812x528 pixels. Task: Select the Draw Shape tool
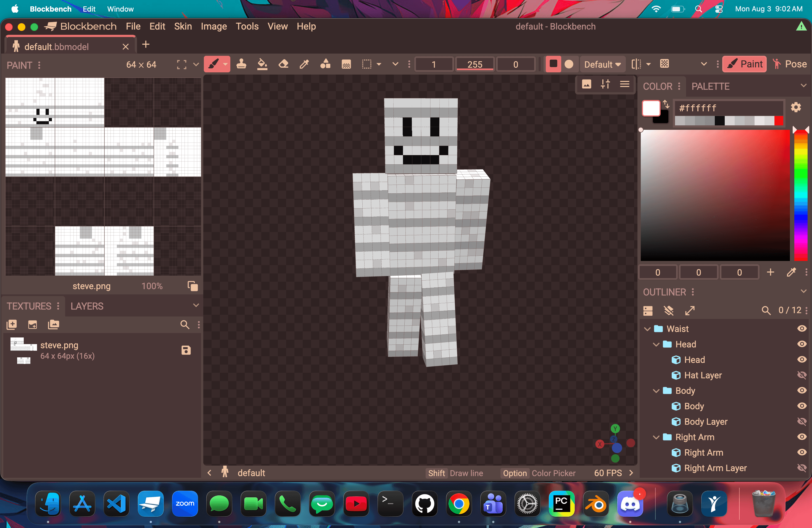(325, 64)
